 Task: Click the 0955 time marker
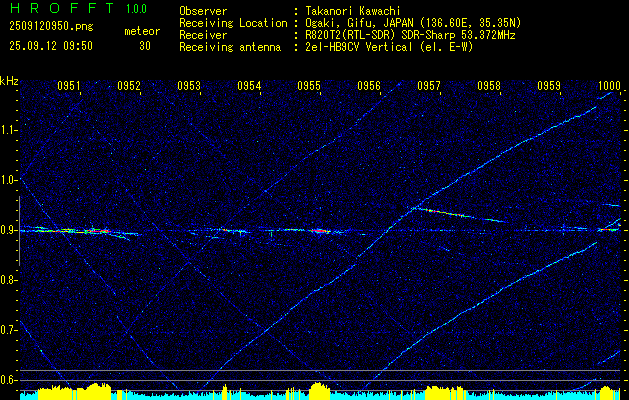click(x=309, y=85)
